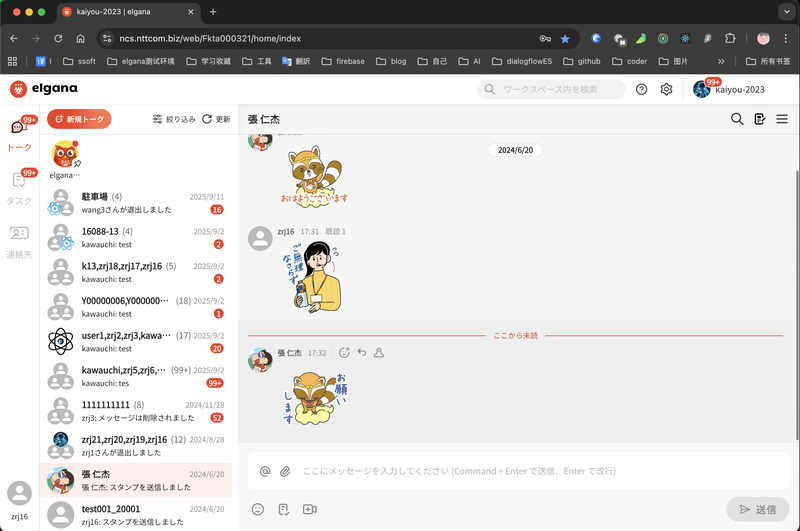Image resolution: width=800 pixels, height=531 pixels.
Task: Click the 既読 1 read status
Action: pyautogui.click(x=335, y=232)
